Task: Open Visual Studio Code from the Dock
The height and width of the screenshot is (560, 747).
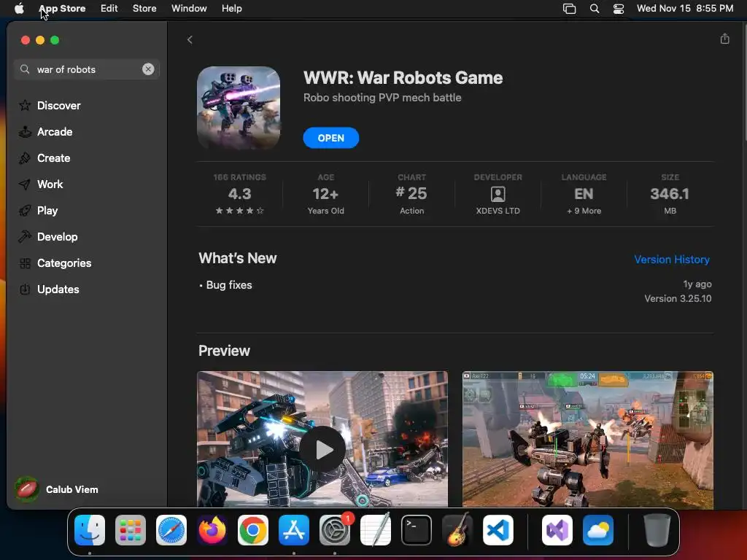Action: pos(498,530)
